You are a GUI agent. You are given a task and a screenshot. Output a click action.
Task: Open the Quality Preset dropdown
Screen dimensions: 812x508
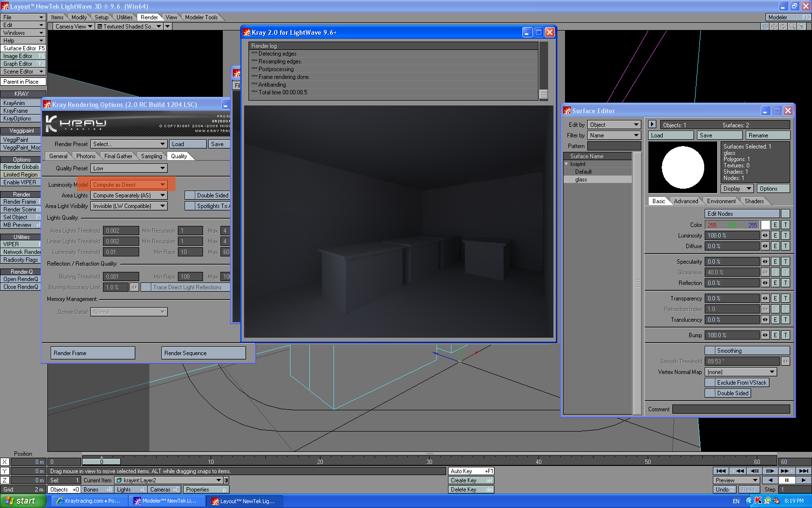click(x=129, y=168)
